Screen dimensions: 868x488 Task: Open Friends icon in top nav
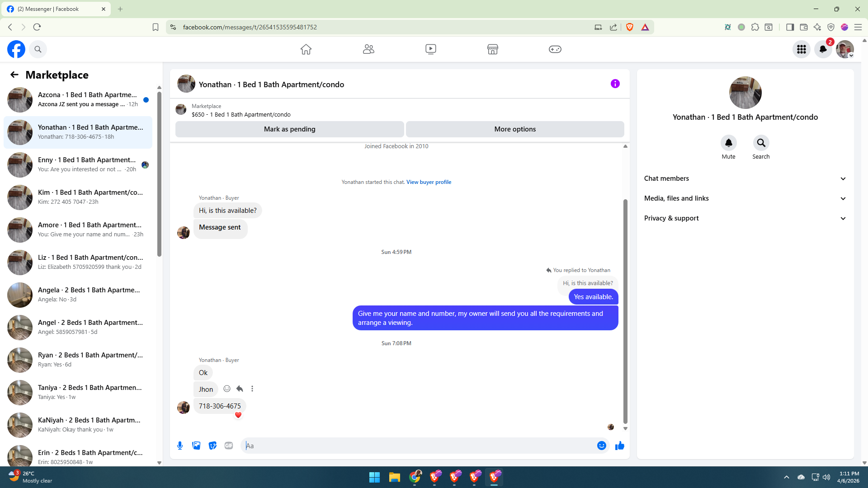pyautogui.click(x=368, y=49)
